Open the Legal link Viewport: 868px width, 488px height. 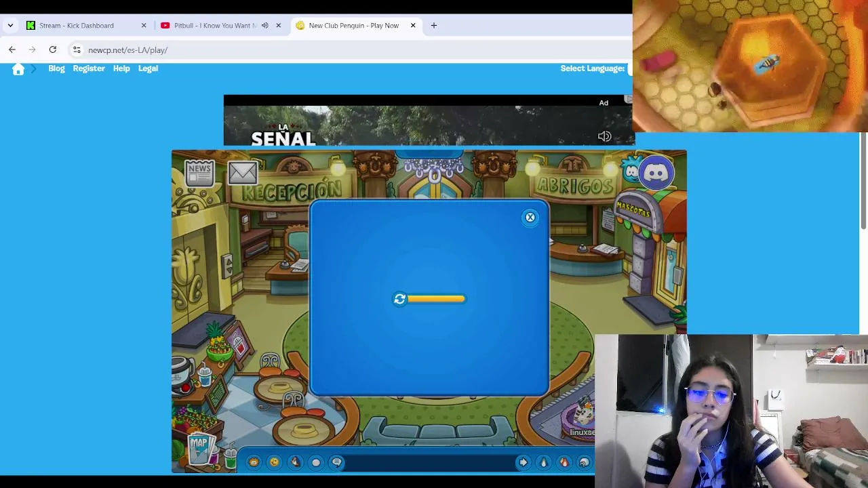(148, 68)
